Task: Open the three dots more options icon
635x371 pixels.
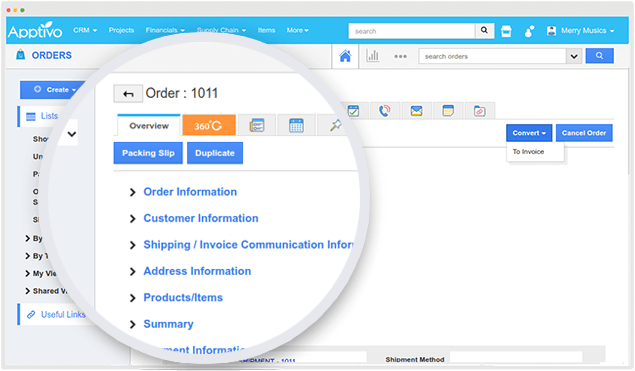Action: 400,56
